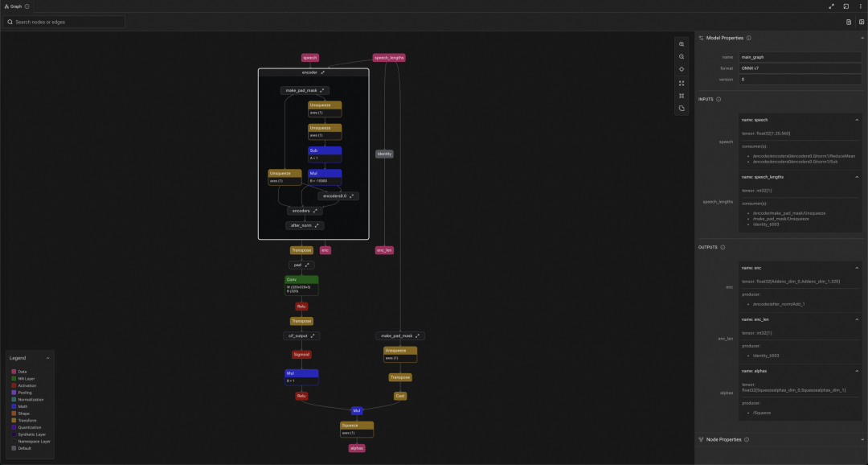Click '/Squeeze' producer text under alphas
This screenshot has width=868, height=465.
click(x=762, y=413)
